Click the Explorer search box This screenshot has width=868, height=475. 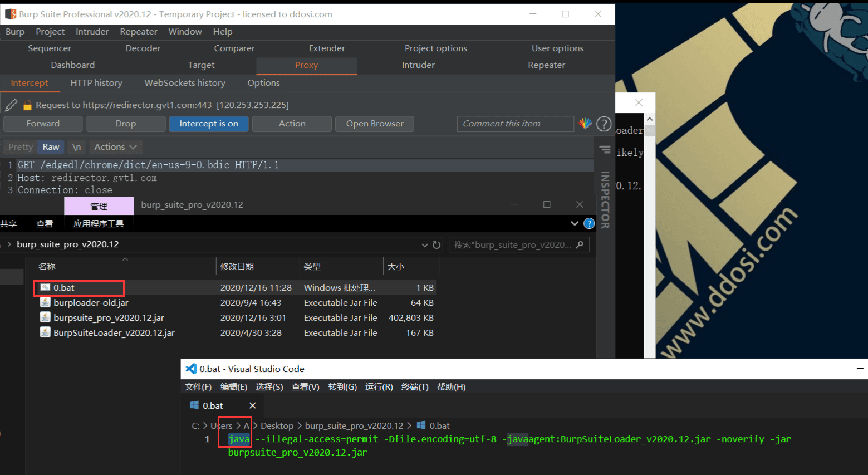point(519,244)
